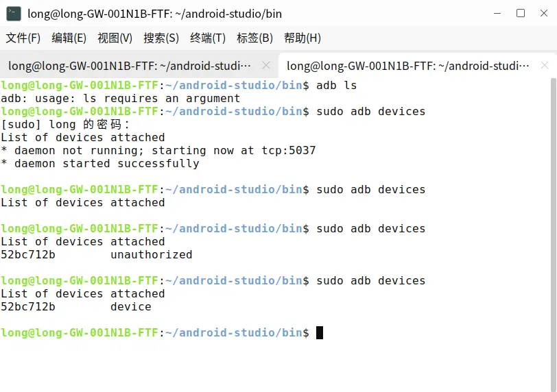
Task: Open the 搜索(S) menu
Action: coord(161,38)
